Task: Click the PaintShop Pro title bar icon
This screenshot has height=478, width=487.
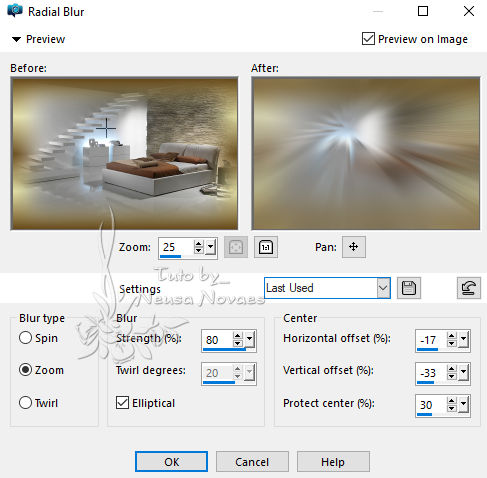Action: pos(15,11)
